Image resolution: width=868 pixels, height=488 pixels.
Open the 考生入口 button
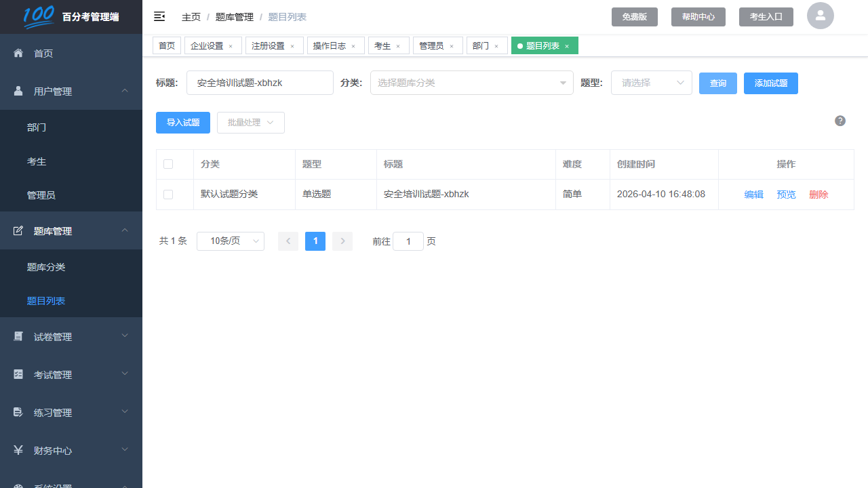click(x=766, y=17)
